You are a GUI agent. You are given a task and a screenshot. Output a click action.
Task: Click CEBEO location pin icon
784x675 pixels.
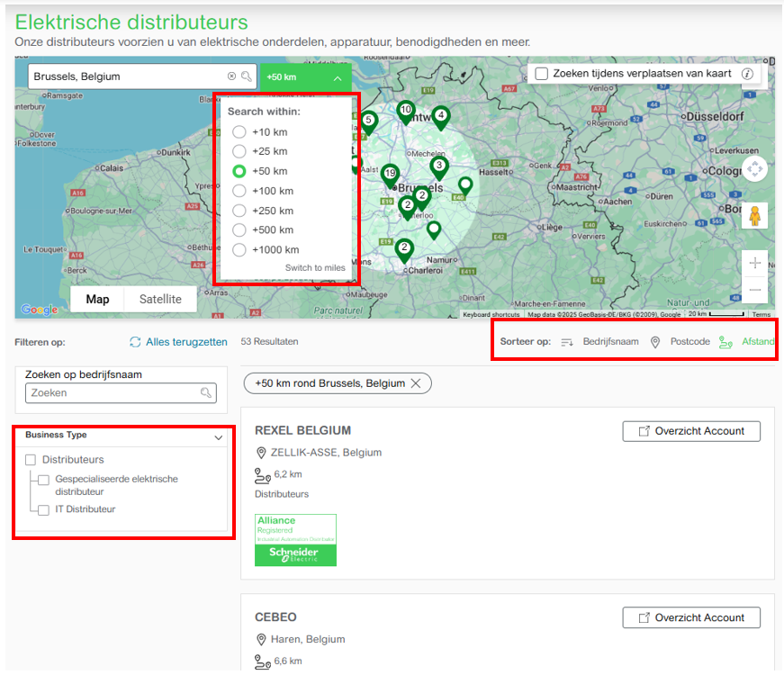[x=261, y=640]
